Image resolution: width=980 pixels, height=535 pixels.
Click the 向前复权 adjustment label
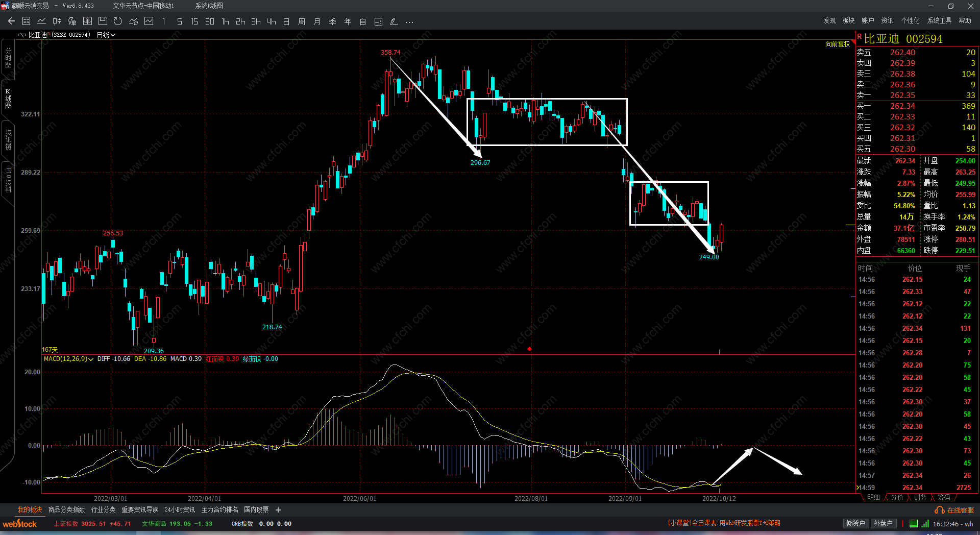[838, 44]
